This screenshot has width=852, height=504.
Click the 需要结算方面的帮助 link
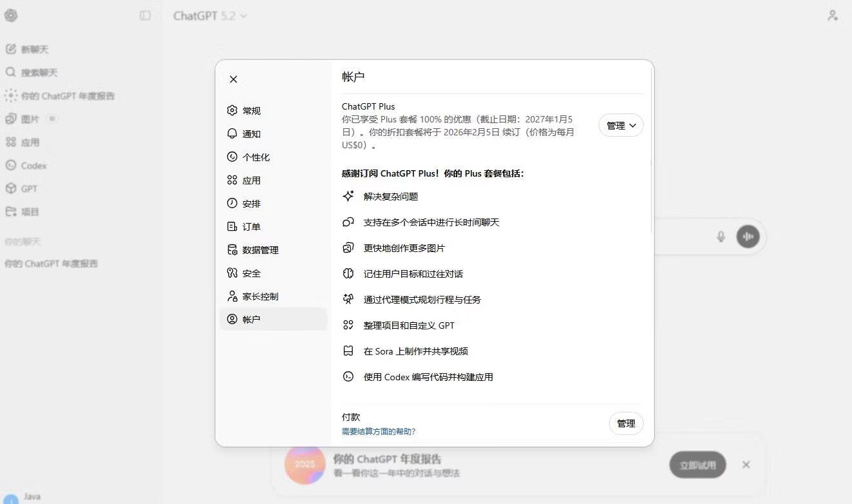(x=379, y=431)
